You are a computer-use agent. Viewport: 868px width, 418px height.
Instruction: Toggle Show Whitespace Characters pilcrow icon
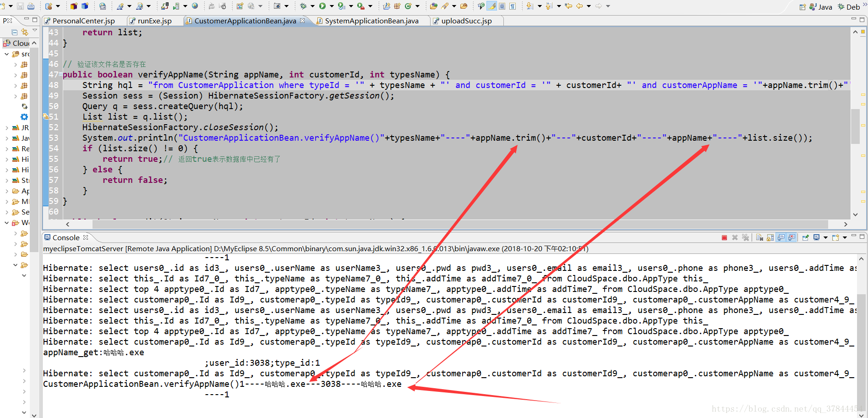[513, 6]
